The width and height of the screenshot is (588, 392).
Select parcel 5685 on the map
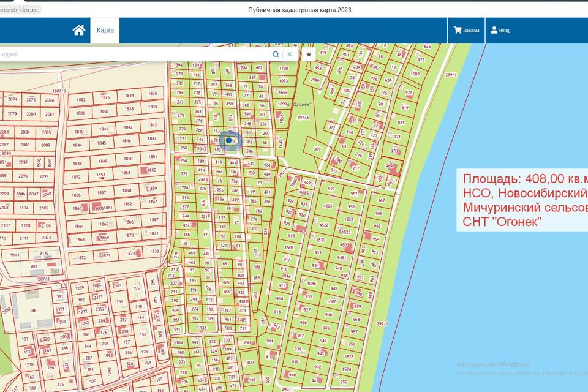[304, 194]
